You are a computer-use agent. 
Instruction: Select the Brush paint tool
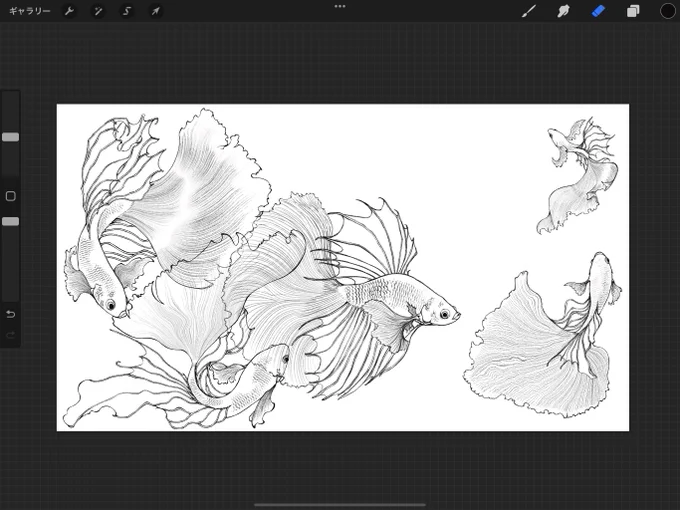point(529,11)
